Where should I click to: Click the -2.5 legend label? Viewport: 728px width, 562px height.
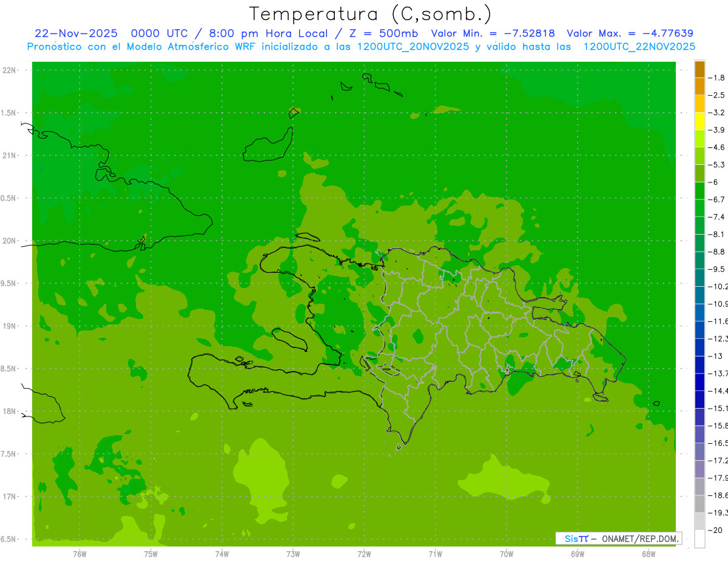(716, 95)
